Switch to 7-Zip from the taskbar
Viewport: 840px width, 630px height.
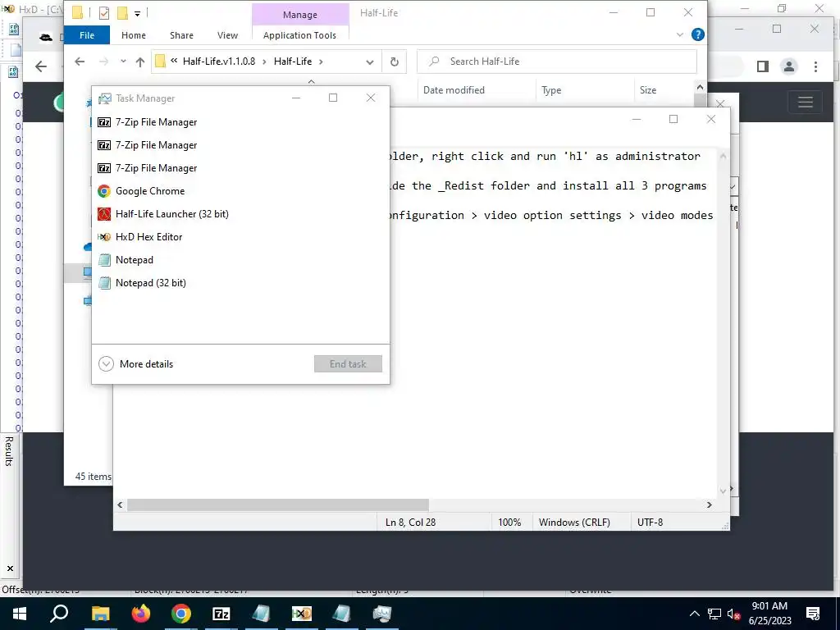(221, 614)
